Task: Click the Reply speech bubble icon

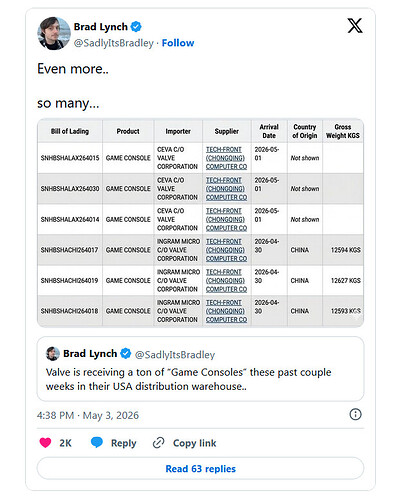Action: click(97, 443)
